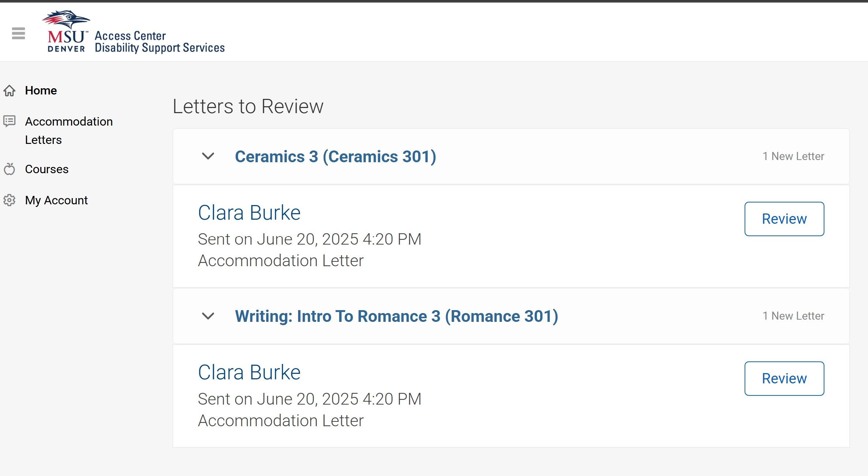Viewport: 868px width, 476px height.
Task: Collapse the Ceramics 3 section chevron
Action: (208, 156)
